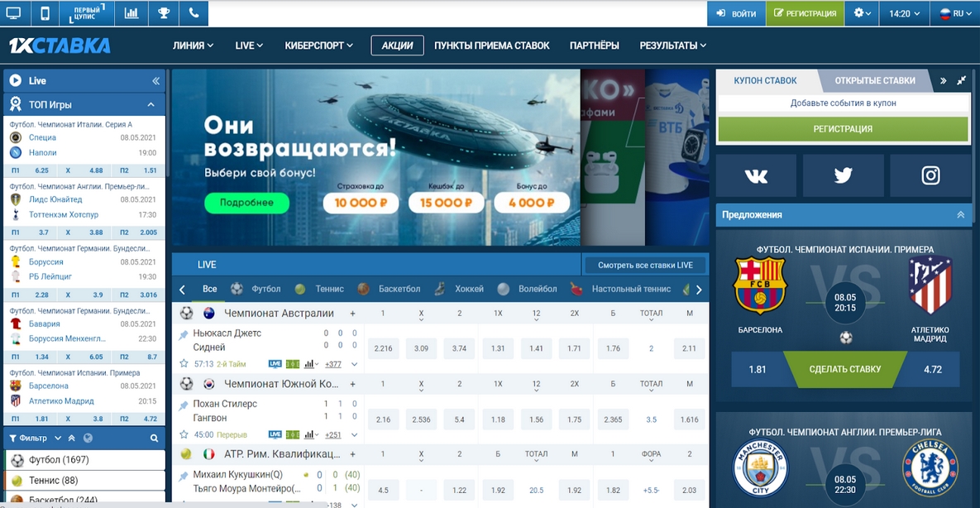980x508 pixels.
Task: Open the desktop version monitor icon
Action: pyautogui.click(x=12, y=13)
